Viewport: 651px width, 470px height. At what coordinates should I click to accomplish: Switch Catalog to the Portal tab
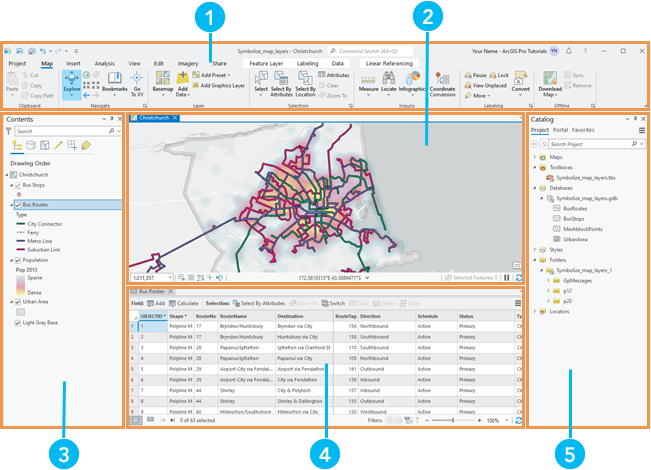(x=560, y=130)
